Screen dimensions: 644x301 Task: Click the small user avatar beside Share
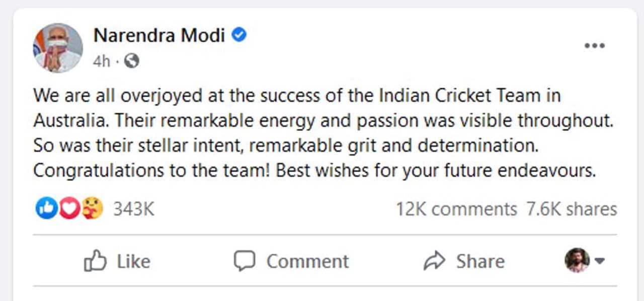(577, 260)
